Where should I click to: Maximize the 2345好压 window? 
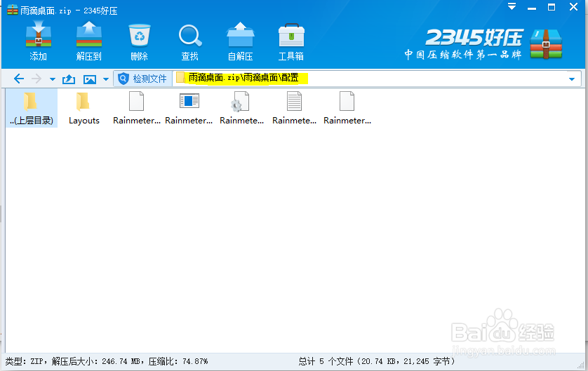click(x=552, y=7)
